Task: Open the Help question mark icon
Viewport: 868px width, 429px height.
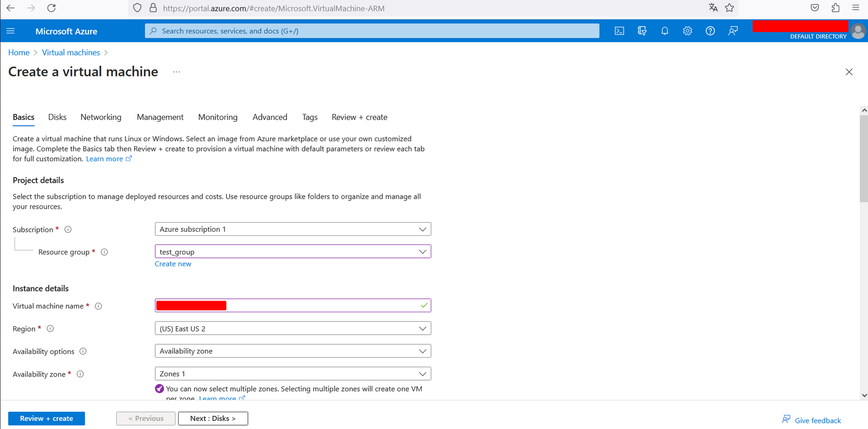Action: [x=710, y=31]
